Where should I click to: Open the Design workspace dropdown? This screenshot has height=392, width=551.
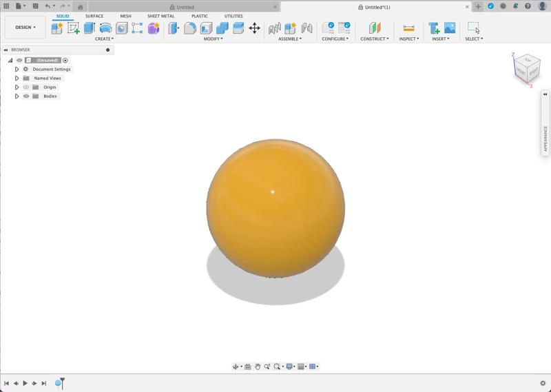pyautogui.click(x=25, y=28)
